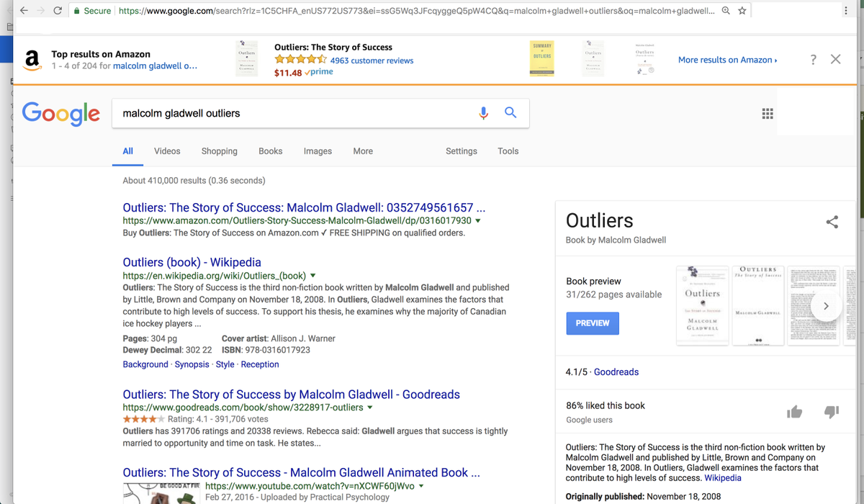Click the blue PREVIEW button
The height and width of the screenshot is (504, 864).
(593, 323)
